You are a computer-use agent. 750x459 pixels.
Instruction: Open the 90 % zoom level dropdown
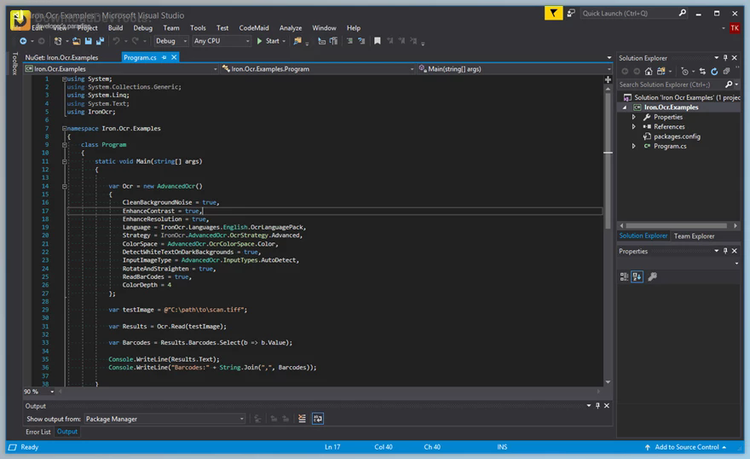(x=39, y=392)
